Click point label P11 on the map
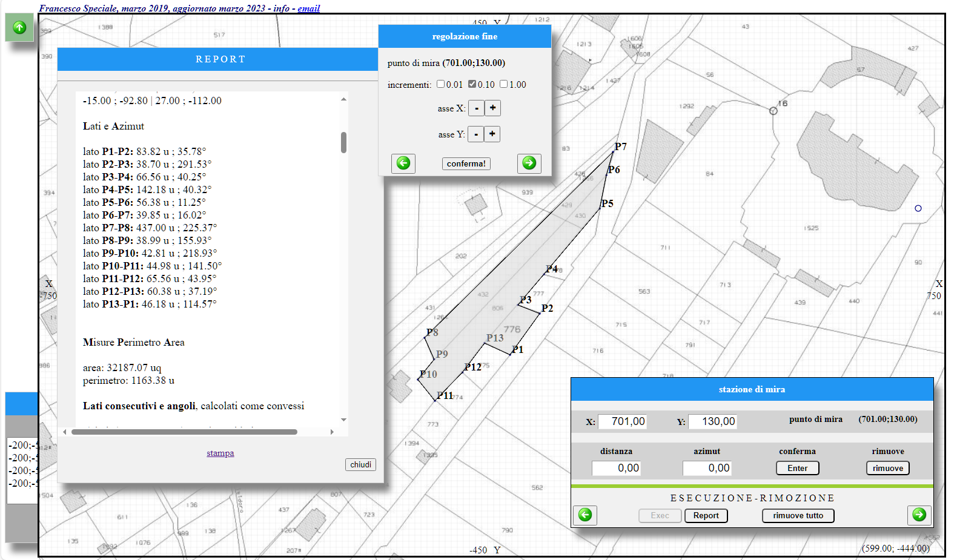Image resolution: width=957 pixels, height=560 pixels. [x=445, y=395]
